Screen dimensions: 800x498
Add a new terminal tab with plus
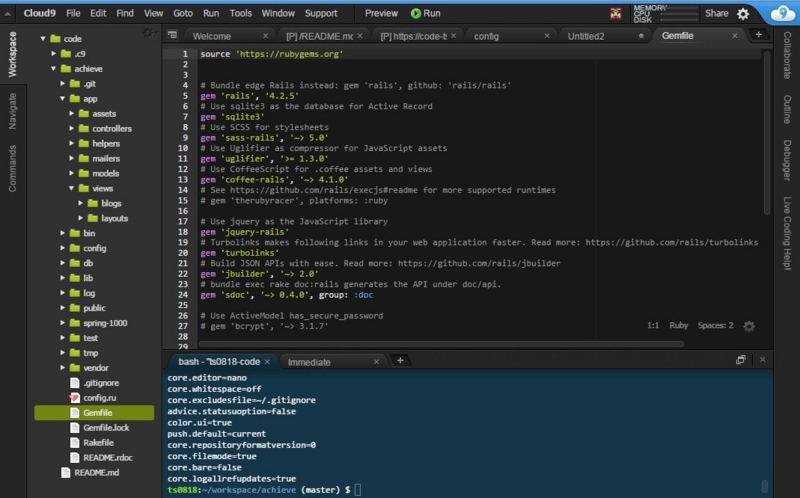click(400, 360)
